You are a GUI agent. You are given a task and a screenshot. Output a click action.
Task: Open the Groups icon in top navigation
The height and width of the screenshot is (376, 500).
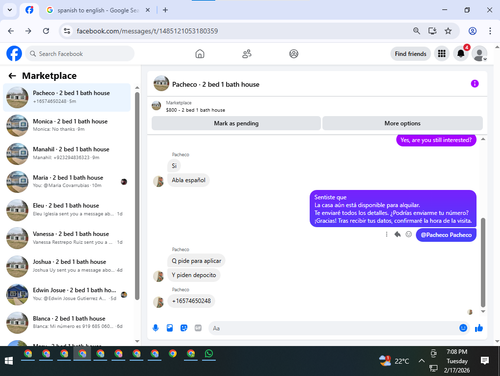(294, 54)
